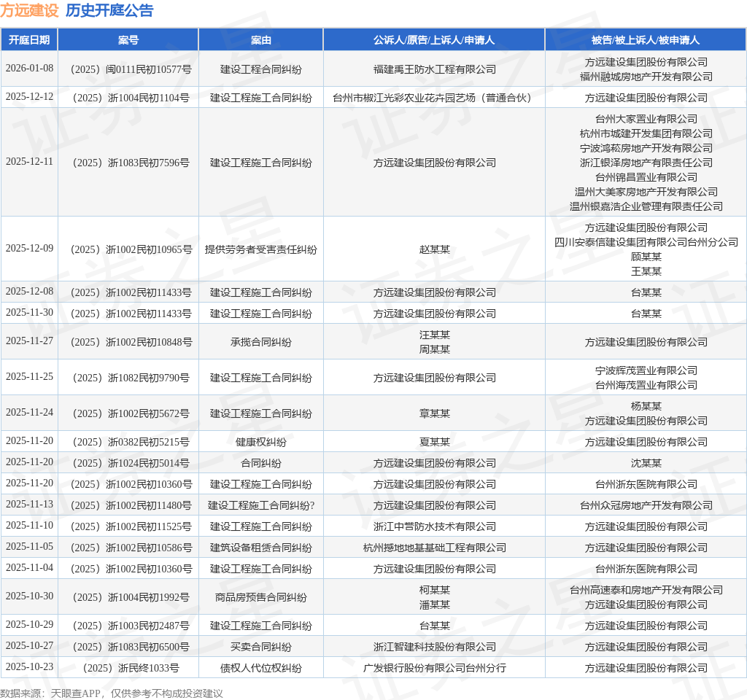This screenshot has height=700, width=747.
Task: Click the 历史开庭公告 heading
Action: tap(109, 10)
